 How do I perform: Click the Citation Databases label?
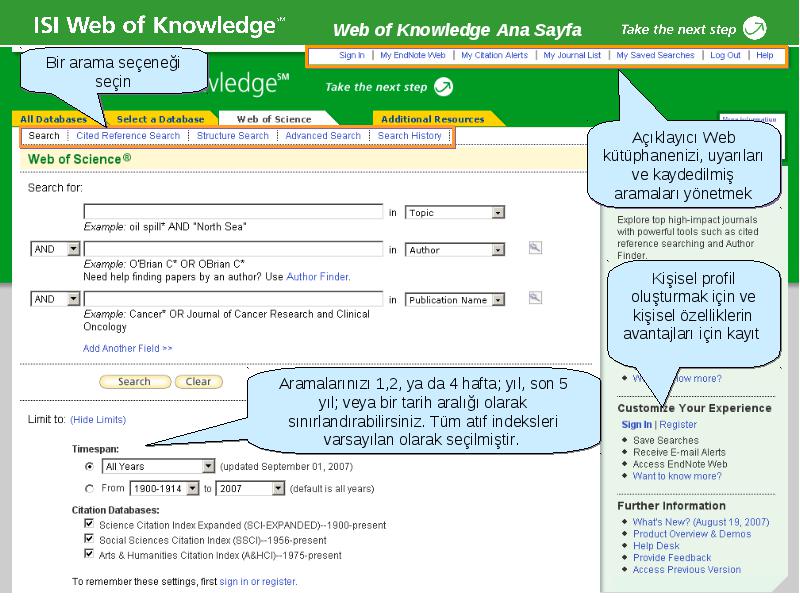pos(116,510)
